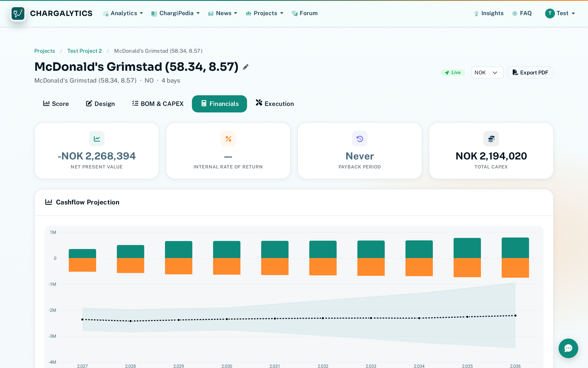
Task: Click the orange bar for 2036
Action: click(515, 268)
